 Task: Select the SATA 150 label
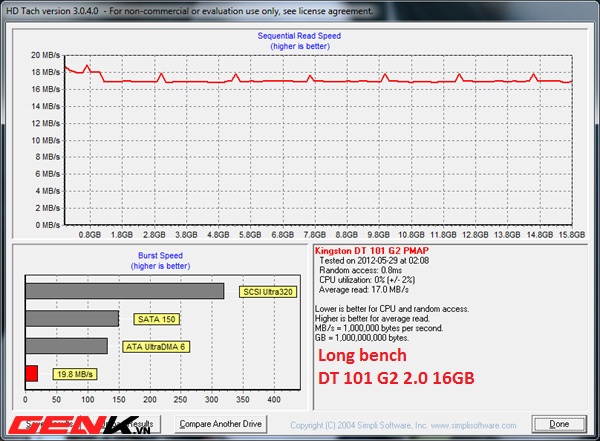pyautogui.click(x=157, y=319)
